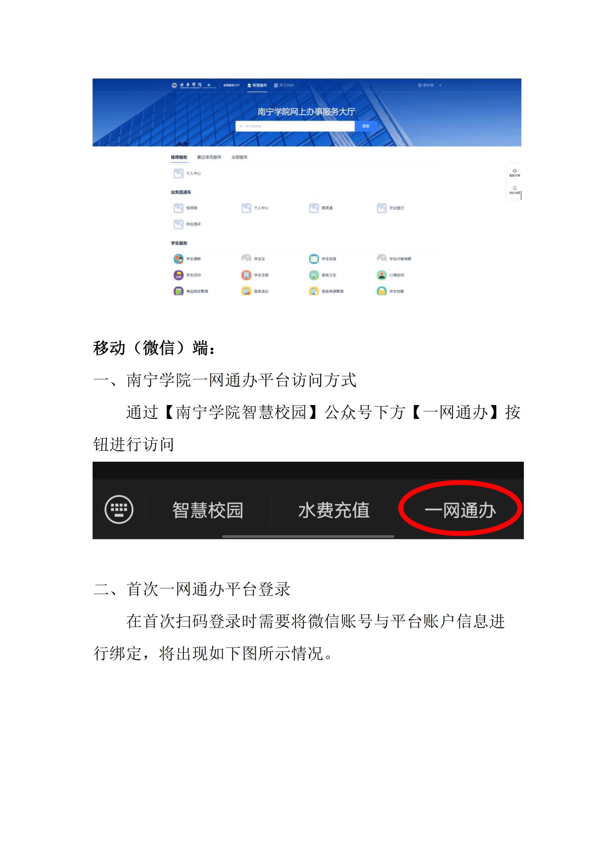Click the 我的消息 bell icon
The width and height of the screenshot is (614, 868).
click(515, 188)
